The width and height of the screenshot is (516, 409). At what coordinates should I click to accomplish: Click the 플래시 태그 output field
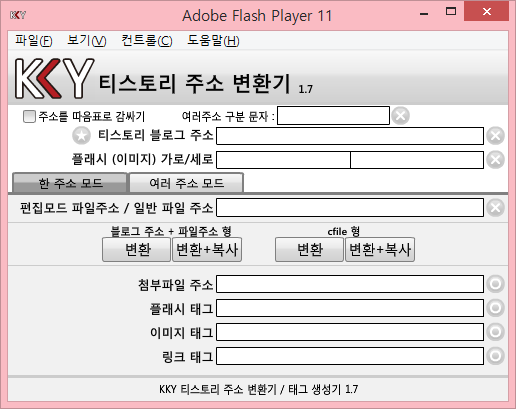click(350, 308)
